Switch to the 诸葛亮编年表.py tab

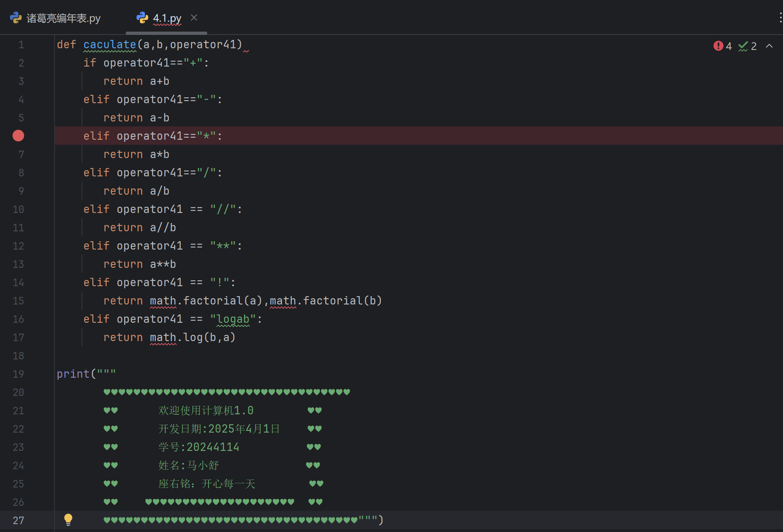[63, 18]
